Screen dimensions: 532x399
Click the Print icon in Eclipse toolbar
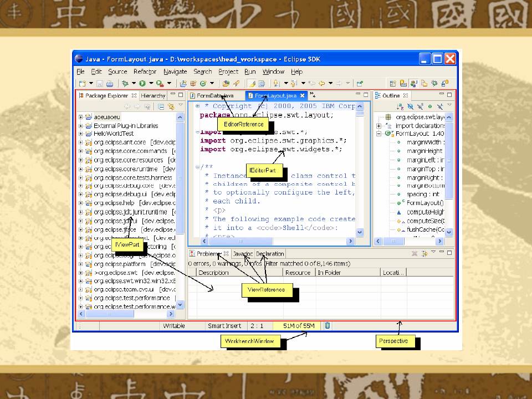coord(110,84)
